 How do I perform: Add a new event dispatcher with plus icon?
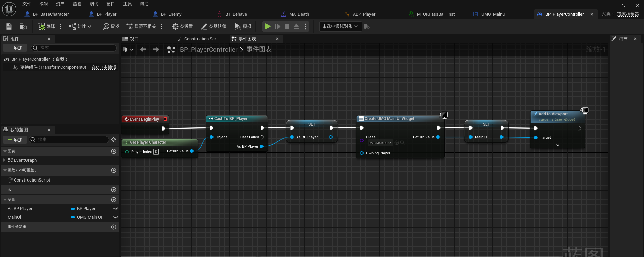point(114,227)
